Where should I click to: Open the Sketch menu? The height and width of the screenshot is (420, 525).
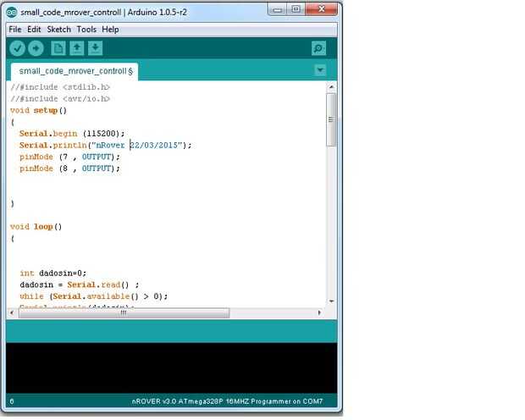point(59,30)
